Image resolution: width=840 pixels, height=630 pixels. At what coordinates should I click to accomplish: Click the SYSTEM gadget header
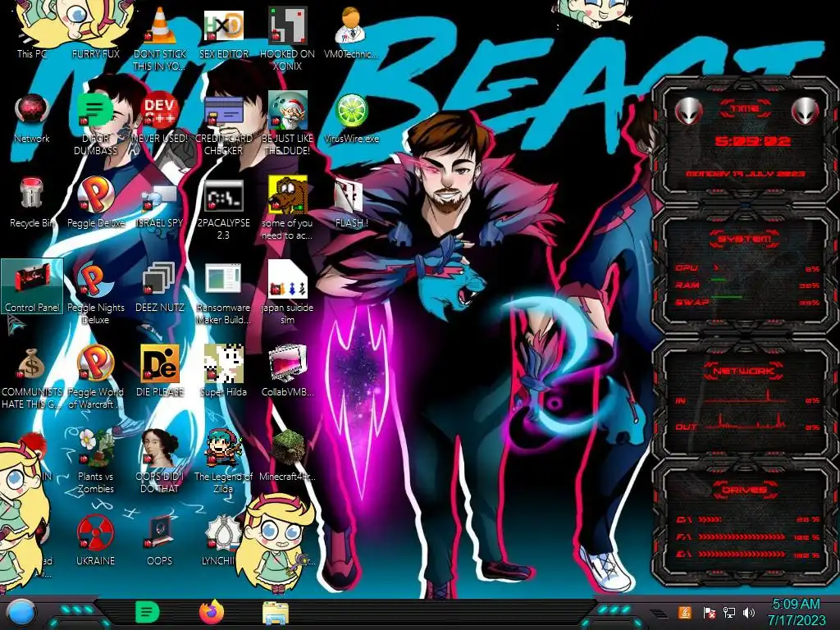pos(745,239)
